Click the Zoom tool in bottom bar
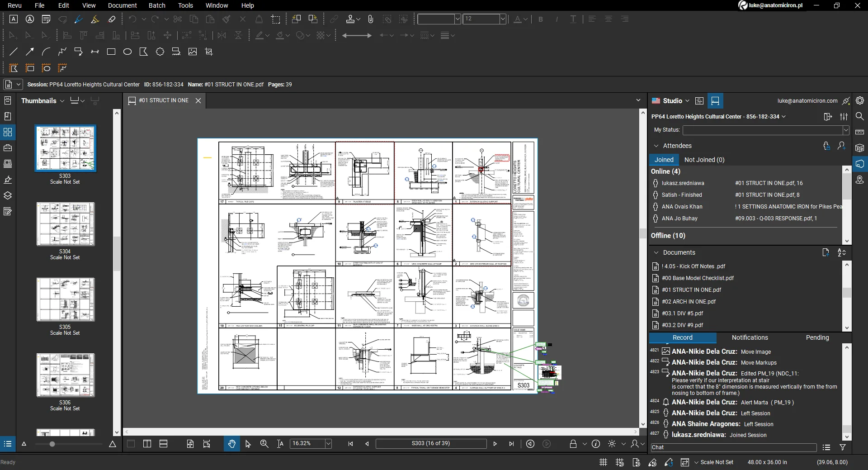This screenshot has width=868, height=470. [264, 444]
